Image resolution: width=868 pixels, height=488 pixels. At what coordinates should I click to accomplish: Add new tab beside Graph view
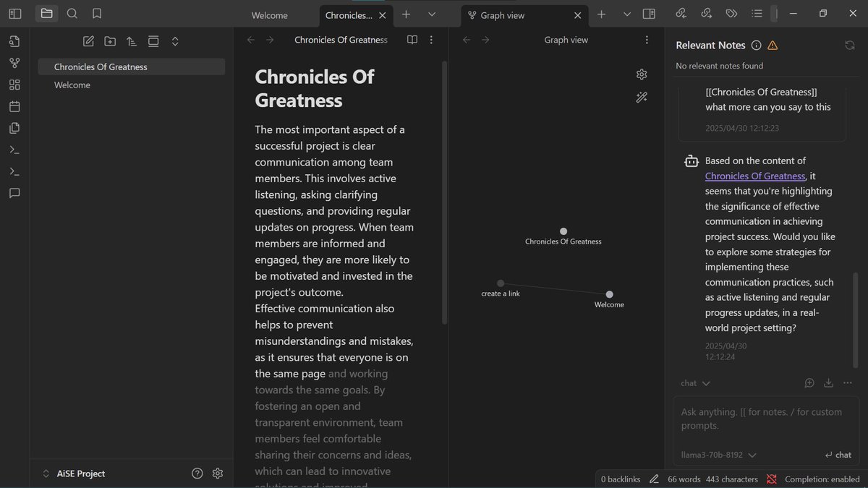click(x=601, y=14)
